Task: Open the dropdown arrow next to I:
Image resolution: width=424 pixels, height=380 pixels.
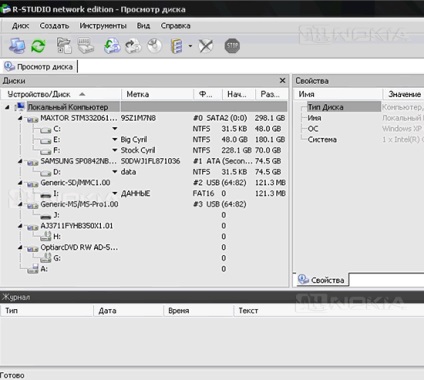Action: (x=115, y=193)
